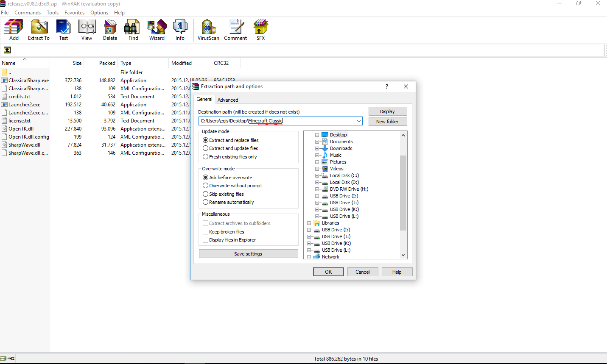Image resolution: width=607 pixels, height=364 pixels.
Task: Select Skip existing files option
Action: (x=223, y=194)
